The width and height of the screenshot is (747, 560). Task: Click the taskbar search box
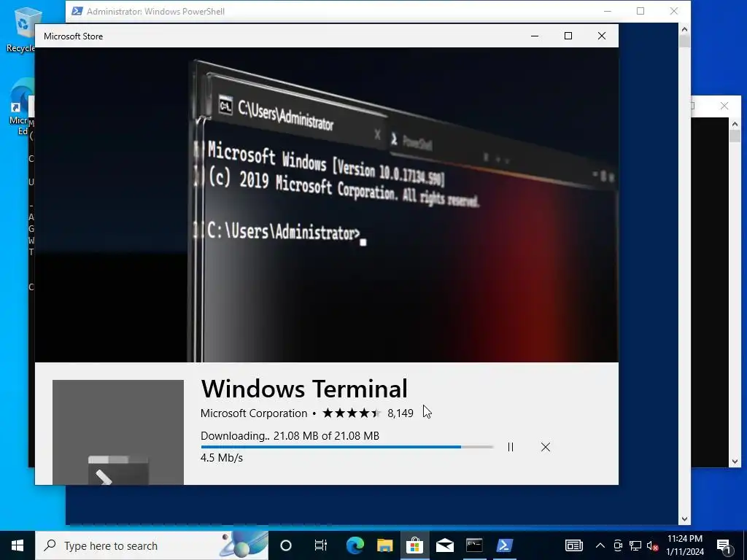(152, 545)
